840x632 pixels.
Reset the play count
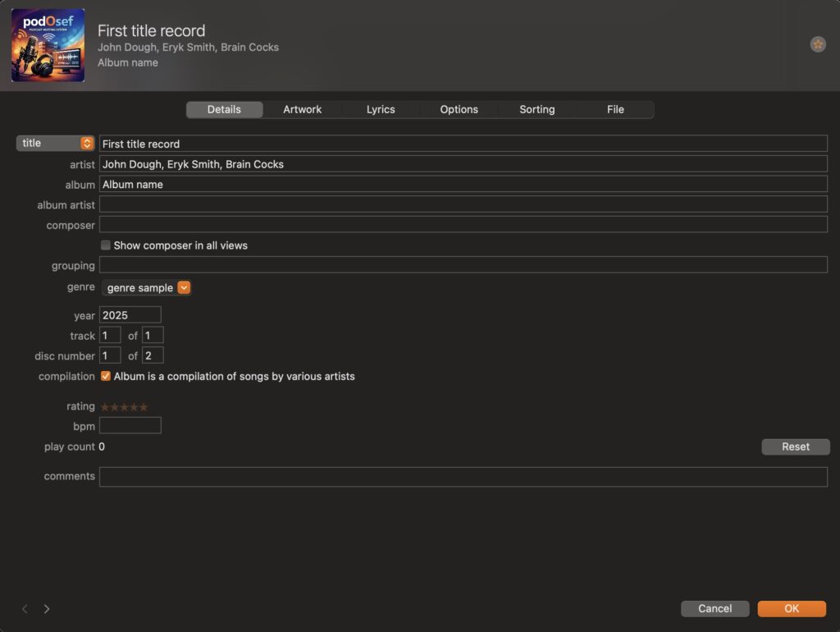click(x=795, y=447)
